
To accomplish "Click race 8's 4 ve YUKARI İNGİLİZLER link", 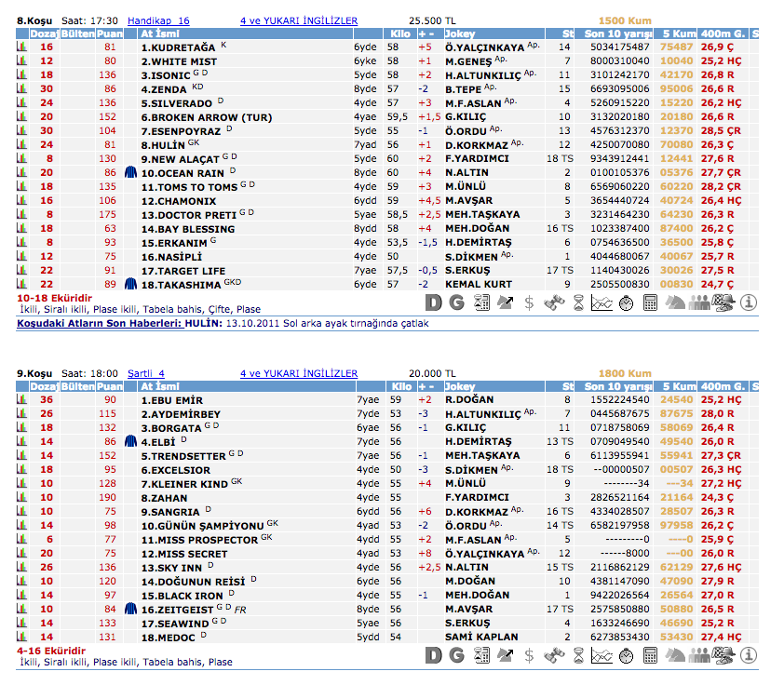I will pos(298,20).
